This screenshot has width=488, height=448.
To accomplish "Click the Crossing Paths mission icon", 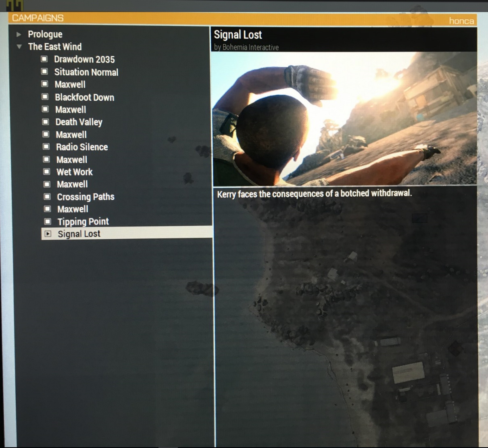I will click(47, 197).
